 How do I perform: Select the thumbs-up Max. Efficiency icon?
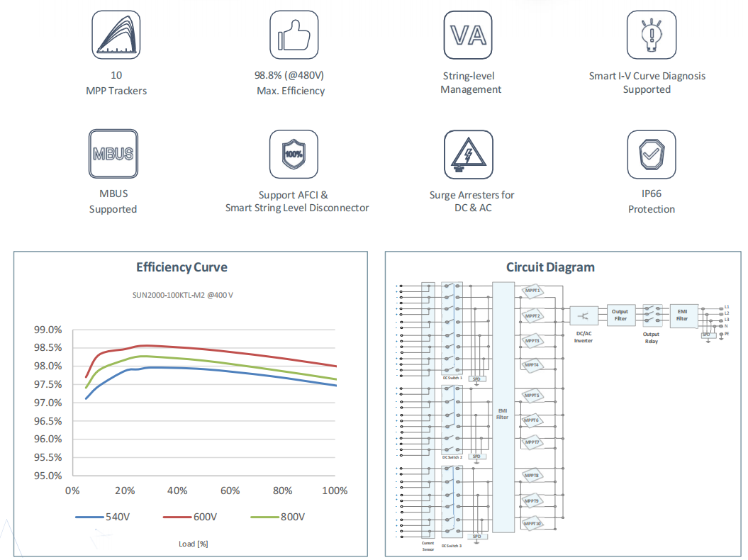[294, 35]
